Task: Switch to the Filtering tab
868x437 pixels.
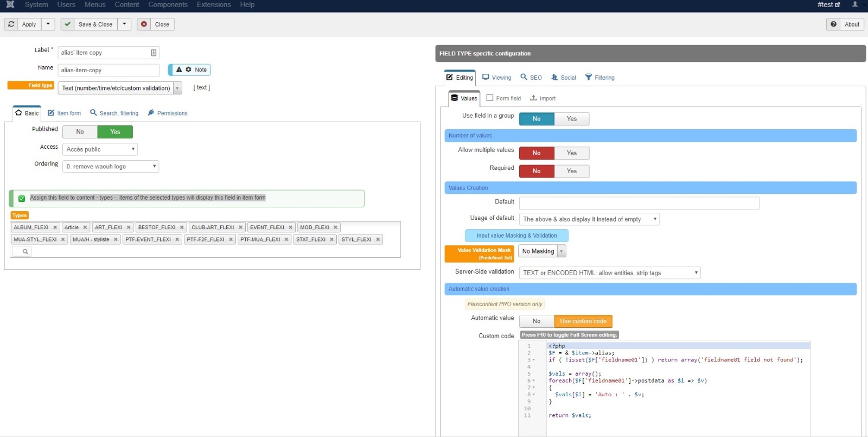Action: coord(599,78)
